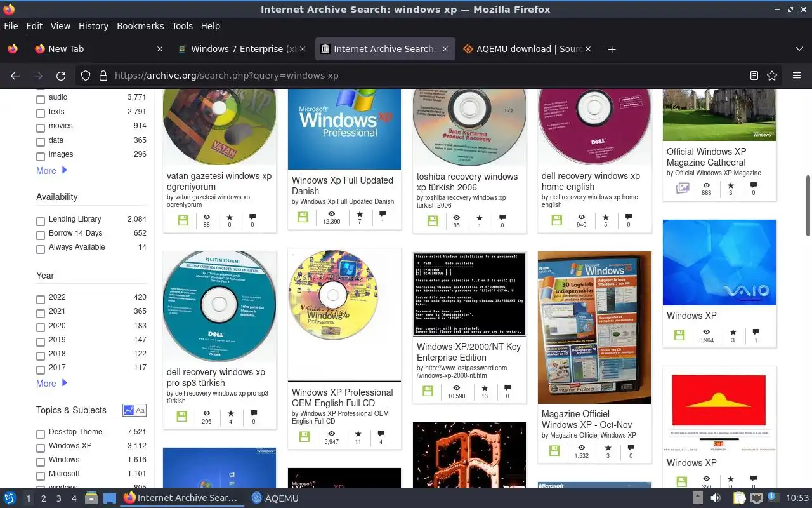List all tabs dropdown arrow
This screenshot has height=508, width=812.
click(799, 49)
